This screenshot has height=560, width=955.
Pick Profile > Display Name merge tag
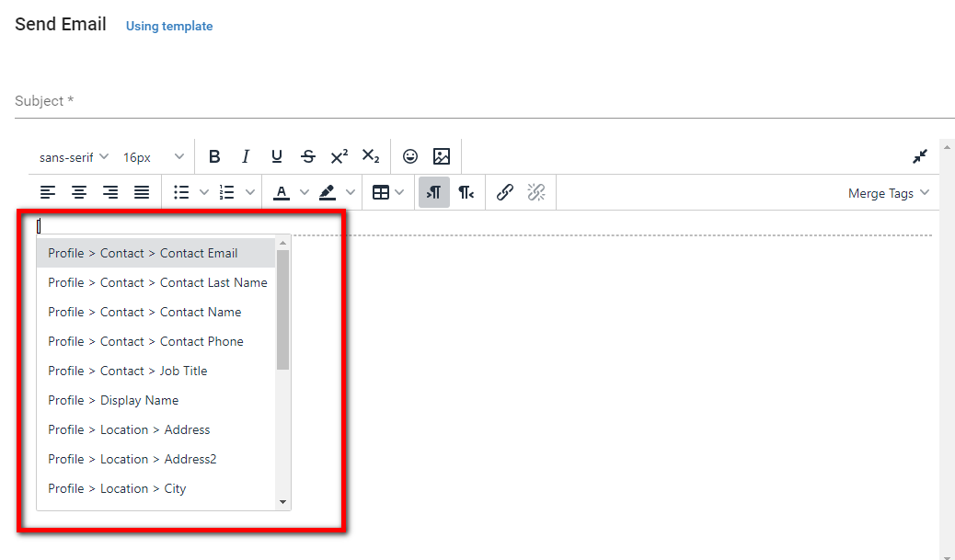pos(113,400)
